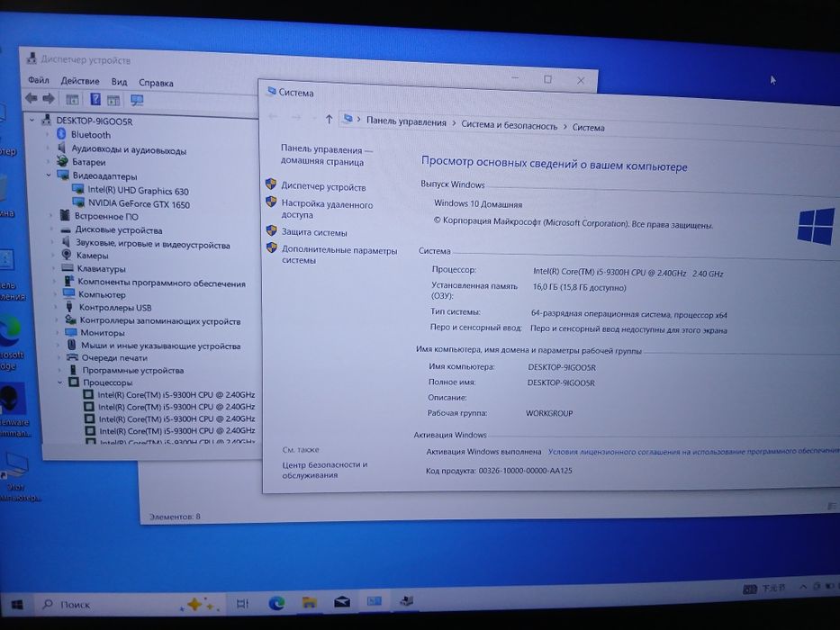The height and width of the screenshot is (630, 840).
Task: Click Система и безопасность breadcrumb
Action: point(509,125)
